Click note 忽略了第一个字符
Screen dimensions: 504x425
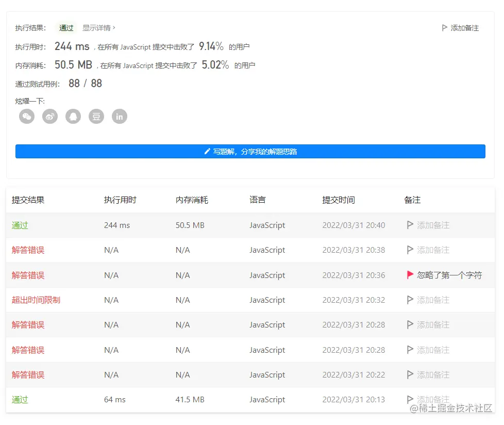pyautogui.click(x=449, y=275)
